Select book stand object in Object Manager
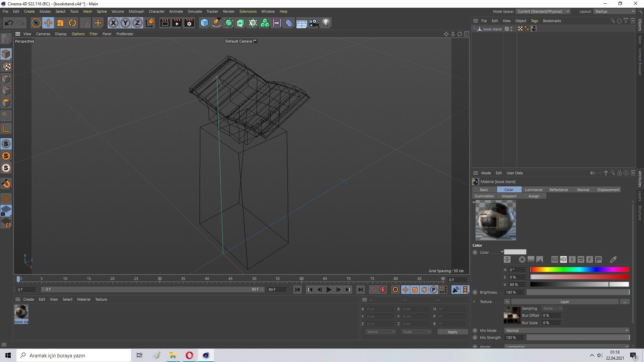The image size is (644, 362). (x=492, y=29)
